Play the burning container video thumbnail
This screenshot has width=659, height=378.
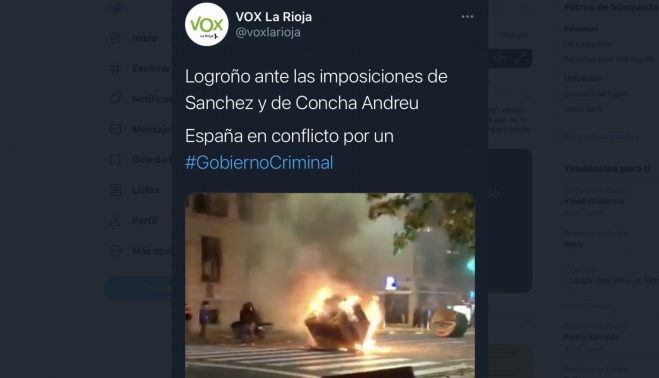(330, 285)
